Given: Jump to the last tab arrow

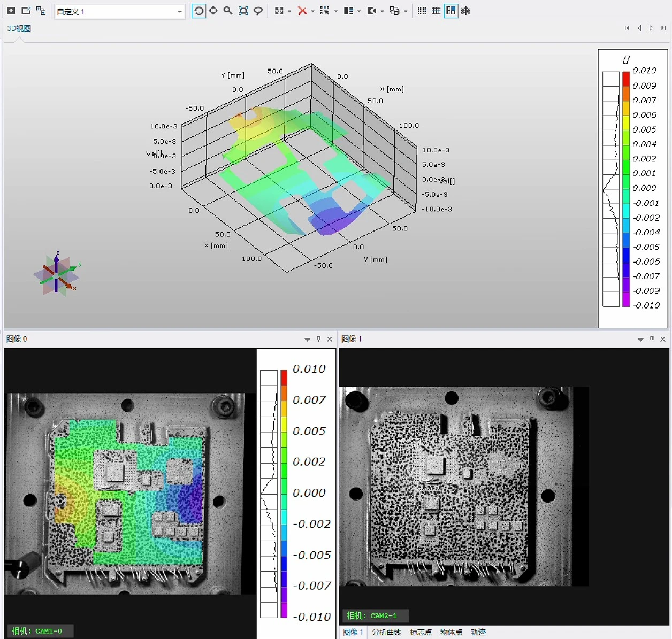Looking at the screenshot, I should coord(663,28).
